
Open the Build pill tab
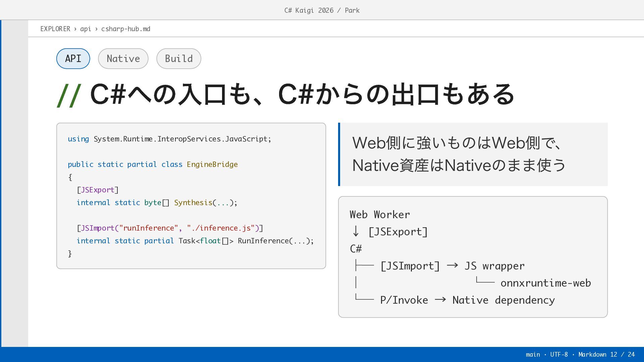tap(179, 59)
